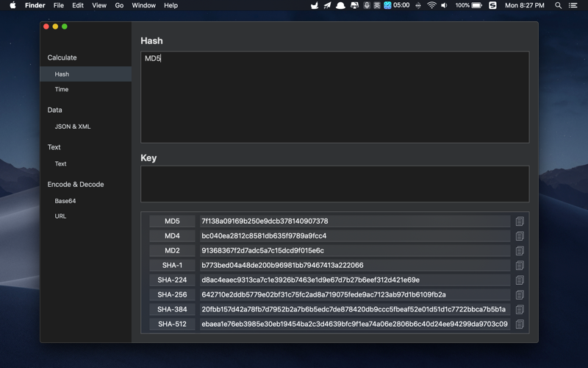
Task: Copy the SHA-384 hash output
Action: tap(520, 309)
